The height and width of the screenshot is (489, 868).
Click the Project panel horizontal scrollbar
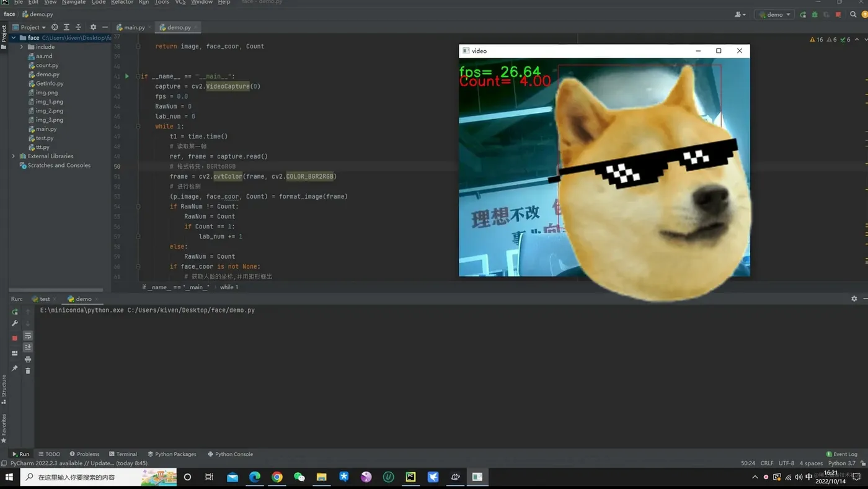click(56, 290)
